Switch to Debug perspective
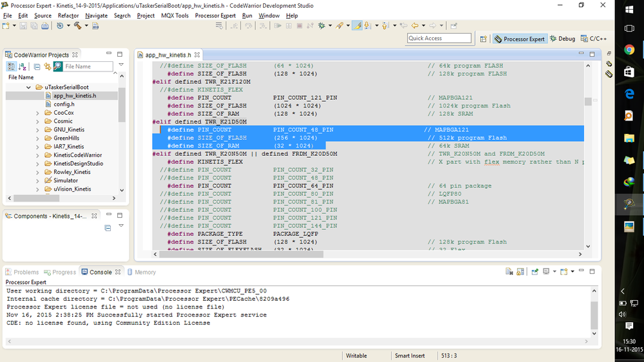 [562, 39]
